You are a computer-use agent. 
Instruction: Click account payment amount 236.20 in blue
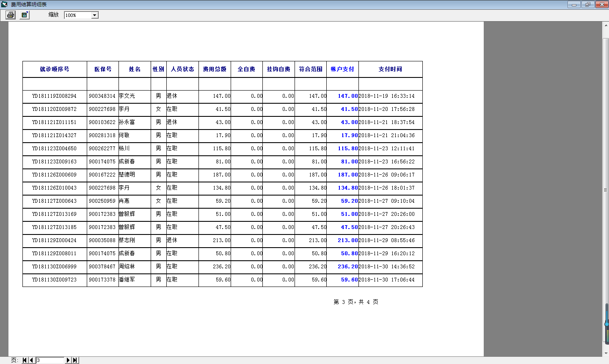tap(348, 267)
